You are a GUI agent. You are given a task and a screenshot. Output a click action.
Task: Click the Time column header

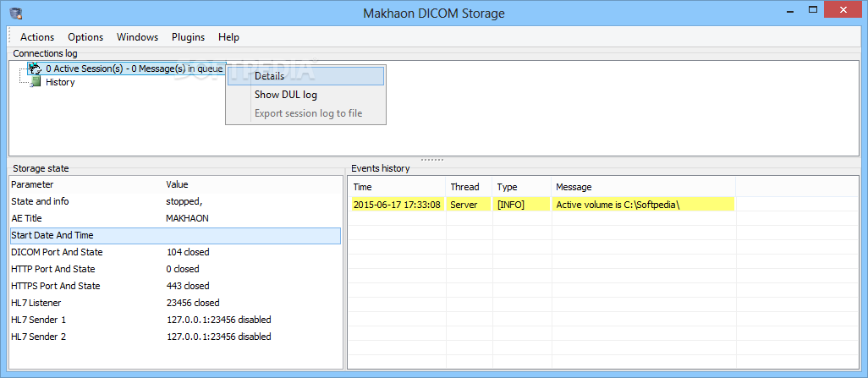(x=397, y=187)
